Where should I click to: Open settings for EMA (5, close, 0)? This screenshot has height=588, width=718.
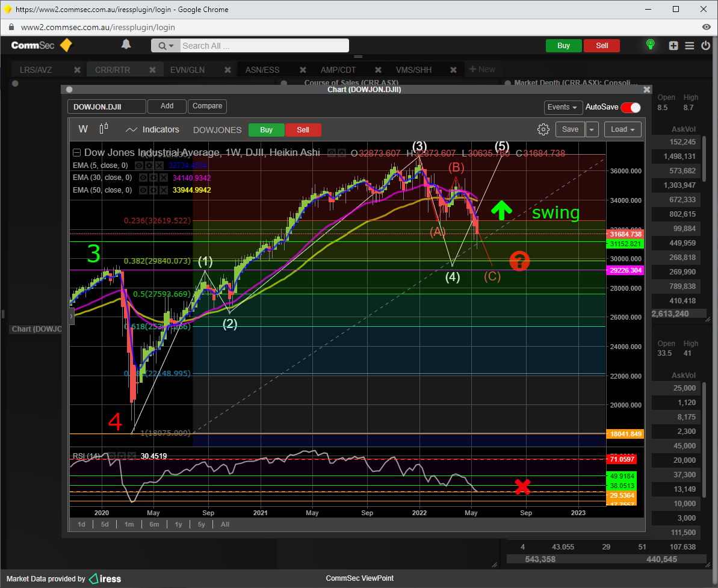(x=149, y=166)
